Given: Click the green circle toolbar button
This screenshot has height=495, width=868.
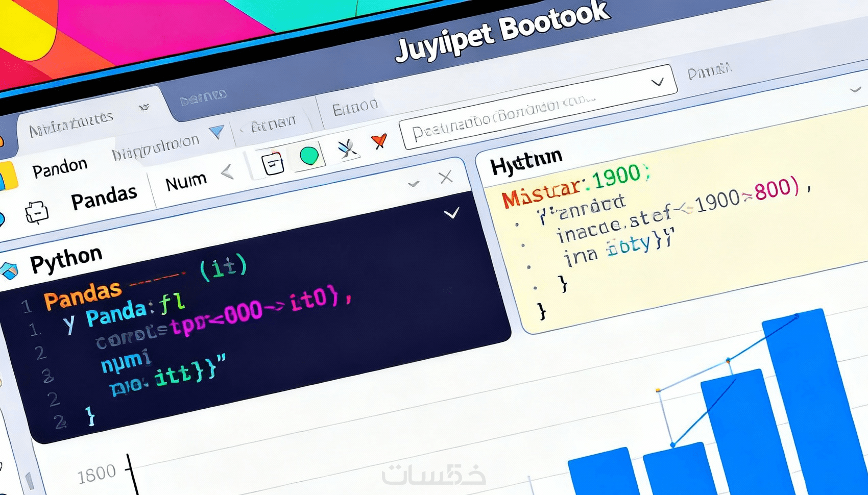Looking at the screenshot, I should [x=309, y=156].
